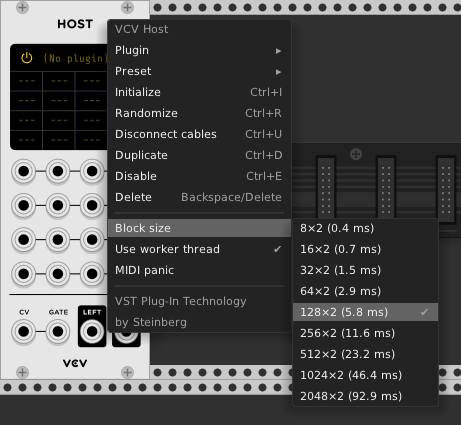Click the first jack in fourth parameter row

[x=24, y=274]
